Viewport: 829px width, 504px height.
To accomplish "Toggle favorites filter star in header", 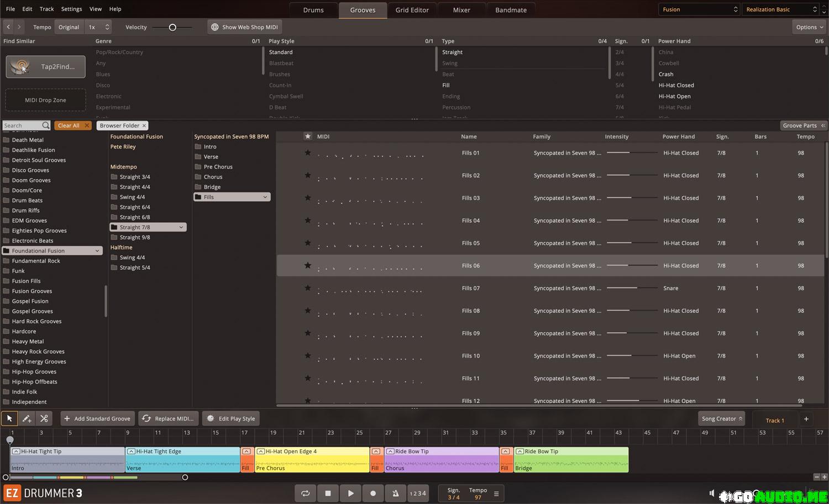I will click(x=308, y=136).
